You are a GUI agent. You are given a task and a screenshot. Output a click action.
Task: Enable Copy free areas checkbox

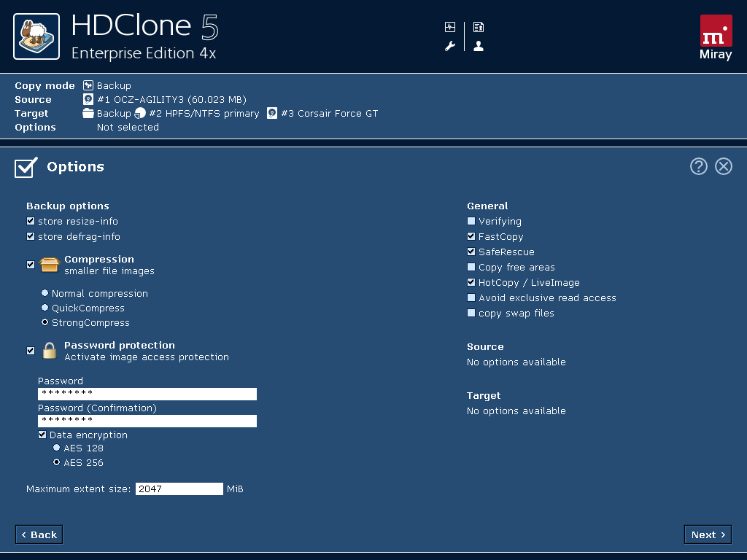pos(471,268)
